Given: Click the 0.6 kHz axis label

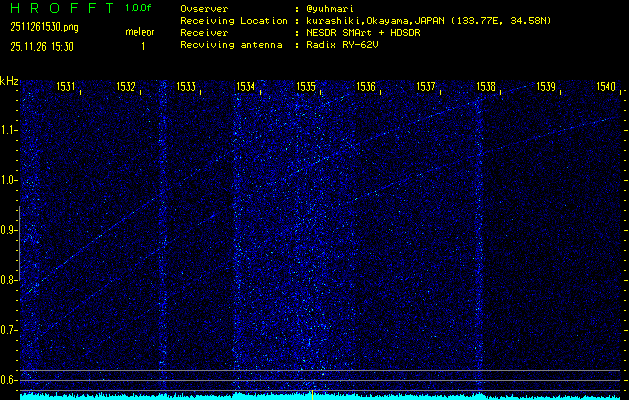Looking at the screenshot, I should pyautogui.click(x=7, y=380).
